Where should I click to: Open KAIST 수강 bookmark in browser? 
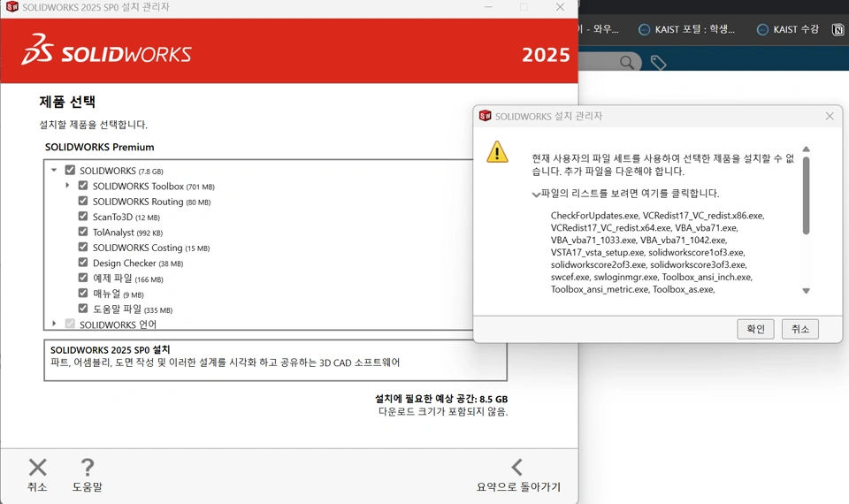click(x=787, y=29)
